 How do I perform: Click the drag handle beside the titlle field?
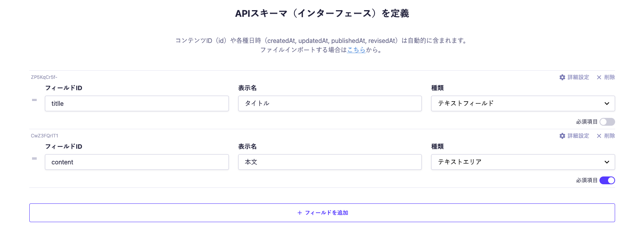coord(34,100)
